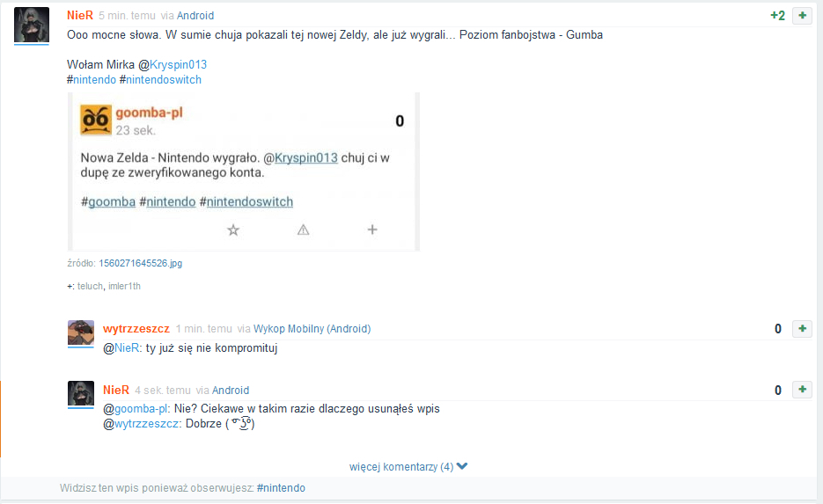Open the #nintendo link in footer notice
This screenshot has height=504, width=823.
281,488
